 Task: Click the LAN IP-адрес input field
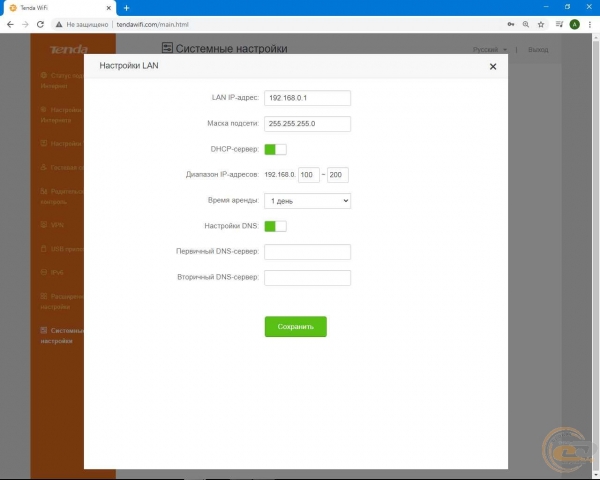click(307, 98)
